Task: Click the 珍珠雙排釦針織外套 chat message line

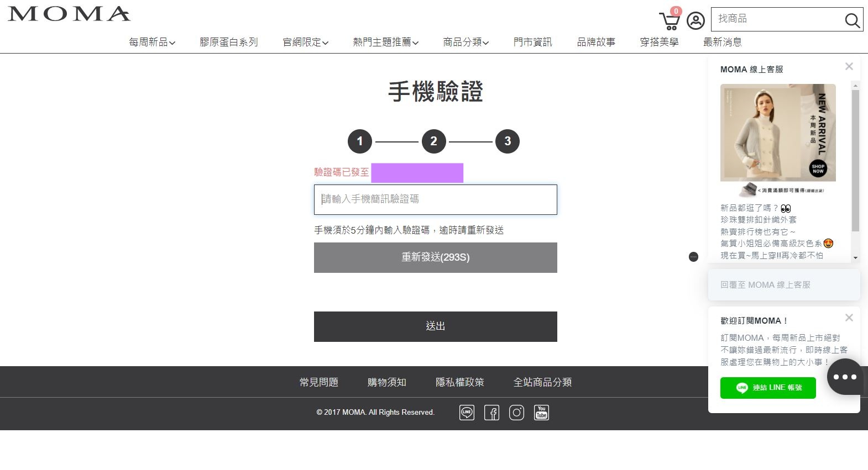Action: click(759, 220)
